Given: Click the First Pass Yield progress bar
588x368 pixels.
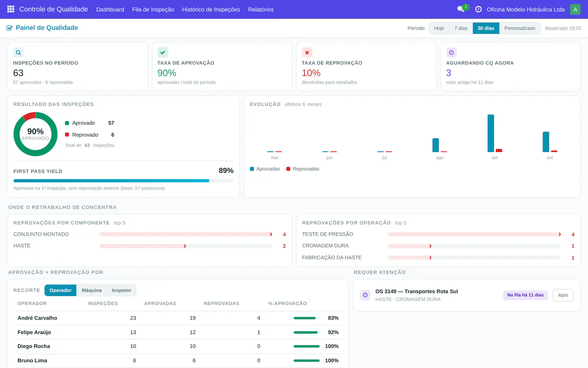Looking at the screenshot, I should (123, 181).
